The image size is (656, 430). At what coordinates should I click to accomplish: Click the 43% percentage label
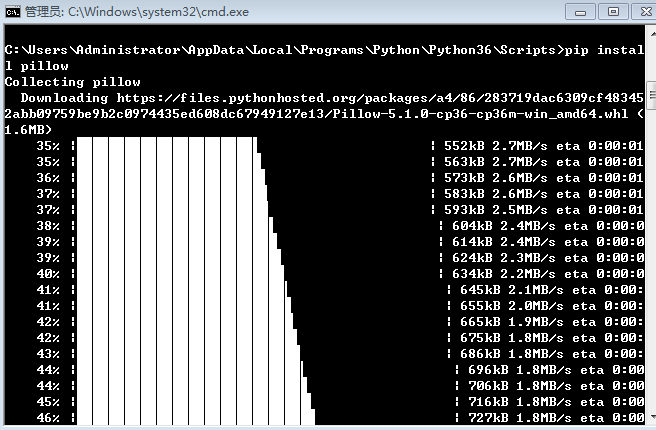(x=48, y=353)
